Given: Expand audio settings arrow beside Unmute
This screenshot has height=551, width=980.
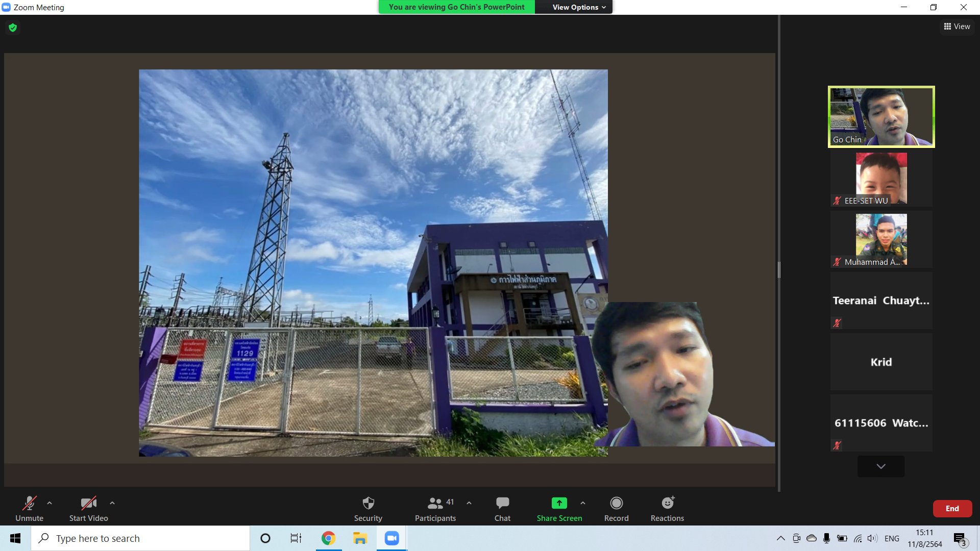Looking at the screenshot, I should pos(50,503).
